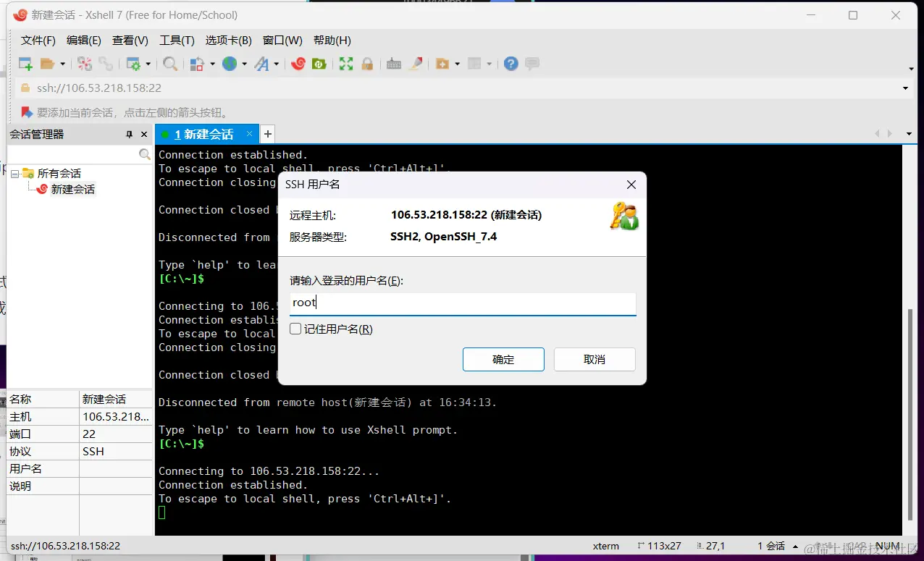Open the session properties gear icon
The image size is (924, 561).
[133, 64]
